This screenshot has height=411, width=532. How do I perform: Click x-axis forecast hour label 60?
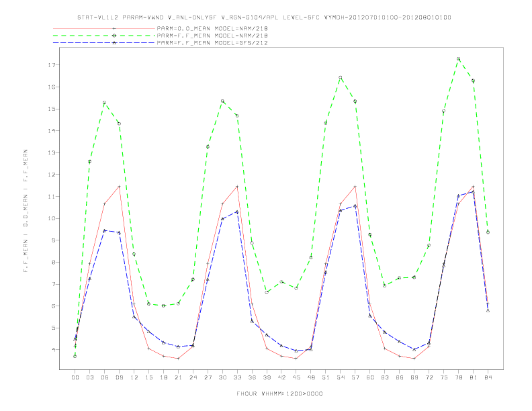[x=370, y=377]
